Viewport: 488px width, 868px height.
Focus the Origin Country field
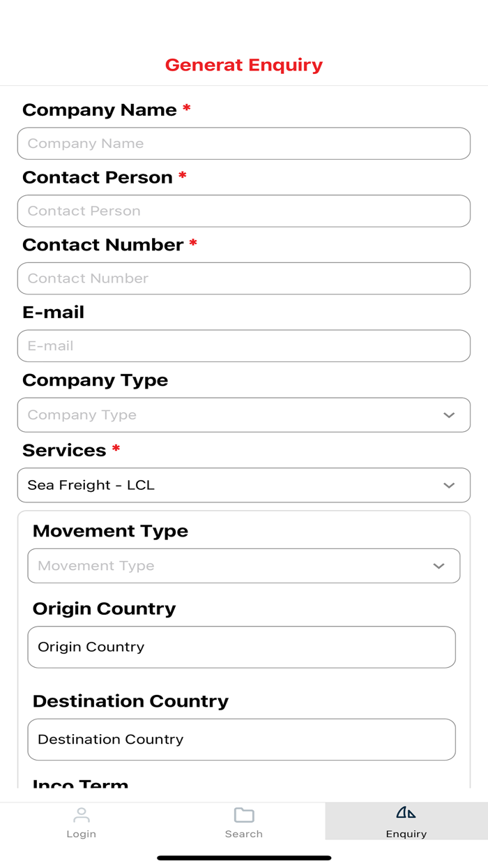[x=241, y=647]
